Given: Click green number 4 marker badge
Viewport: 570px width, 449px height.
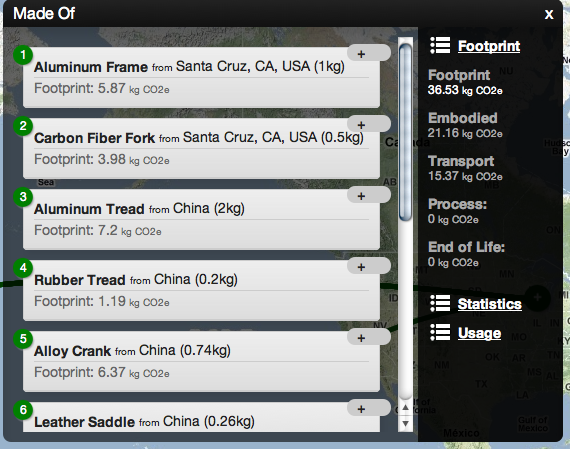Looking at the screenshot, I should [x=23, y=268].
